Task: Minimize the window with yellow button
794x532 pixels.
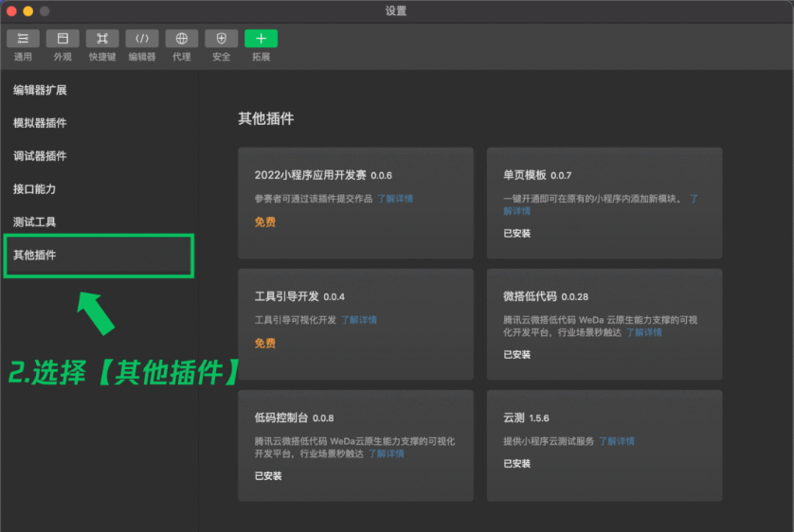Action: pyautogui.click(x=27, y=11)
